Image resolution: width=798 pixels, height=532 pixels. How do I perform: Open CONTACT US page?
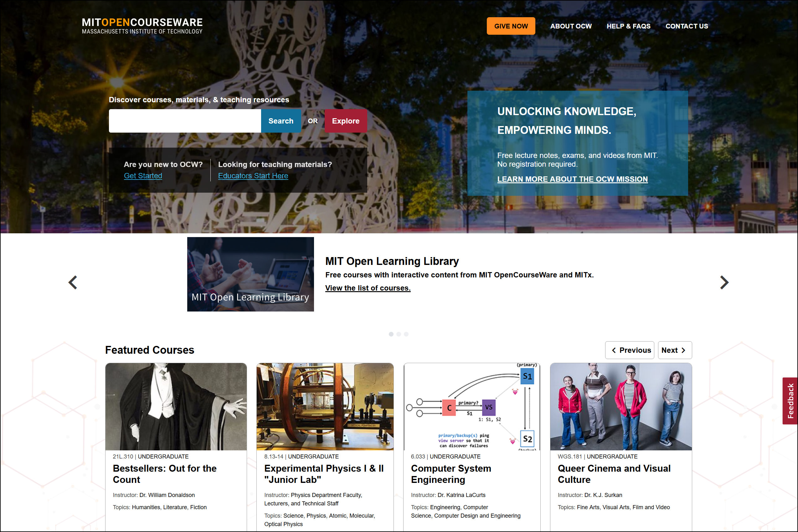(x=686, y=26)
